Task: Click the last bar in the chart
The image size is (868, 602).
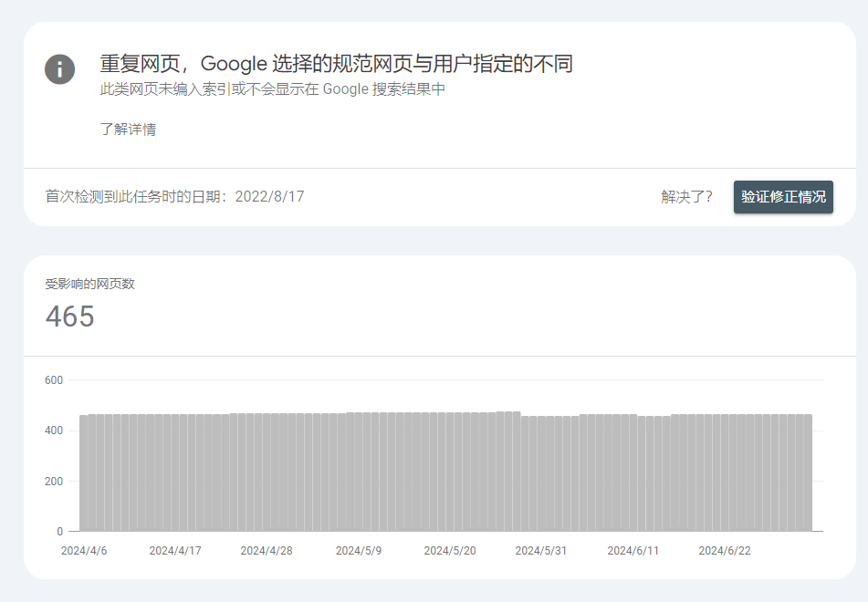Action: [808, 473]
